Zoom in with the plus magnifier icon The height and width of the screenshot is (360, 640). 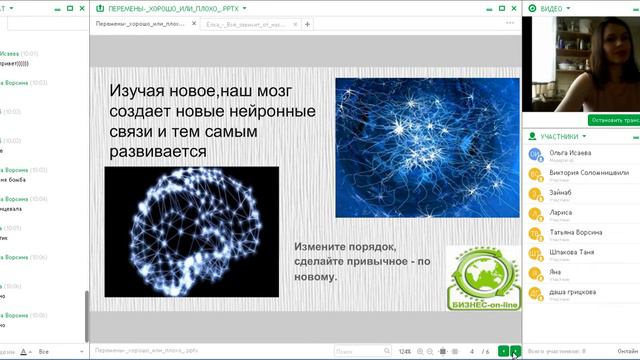point(420,351)
